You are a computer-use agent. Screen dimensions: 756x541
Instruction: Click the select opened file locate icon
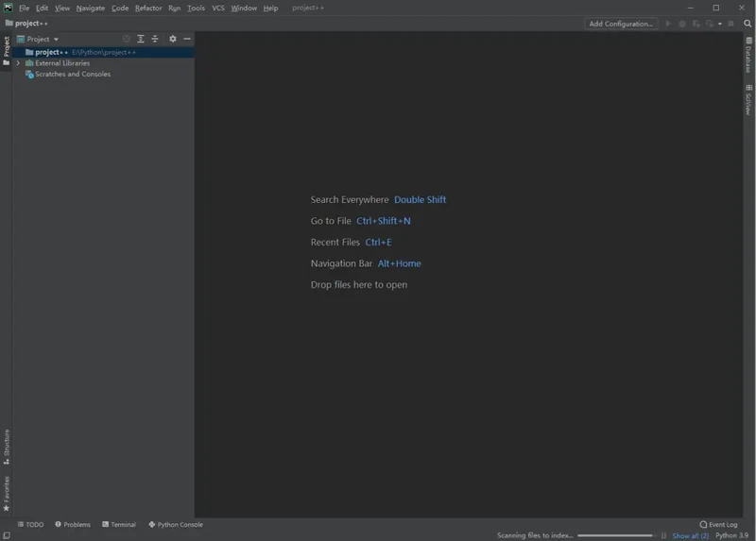(126, 39)
